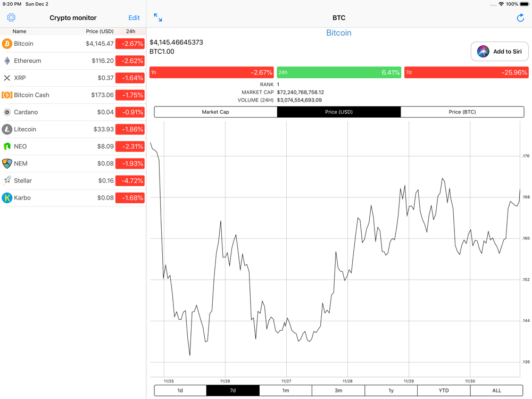Image resolution: width=532 pixels, height=399 pixels.
Task: Show the YTD chart range
Action: click(444, 390)
